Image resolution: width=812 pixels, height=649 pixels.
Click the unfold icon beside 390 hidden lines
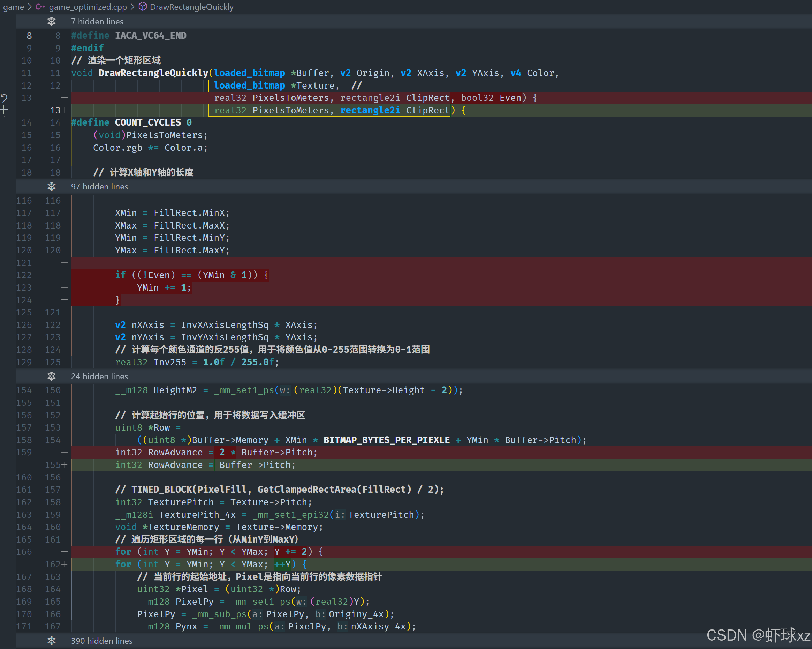coord(52,641)
